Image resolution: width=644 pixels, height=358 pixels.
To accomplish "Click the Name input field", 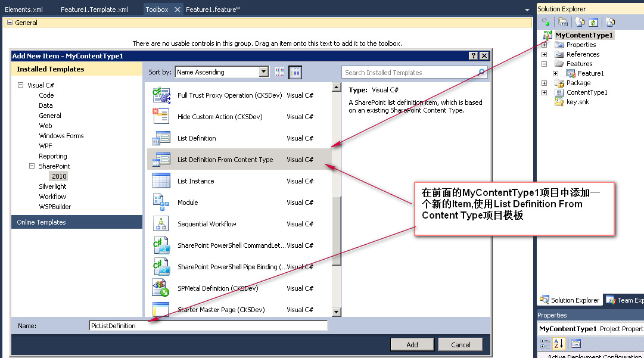I will (209, 326).
